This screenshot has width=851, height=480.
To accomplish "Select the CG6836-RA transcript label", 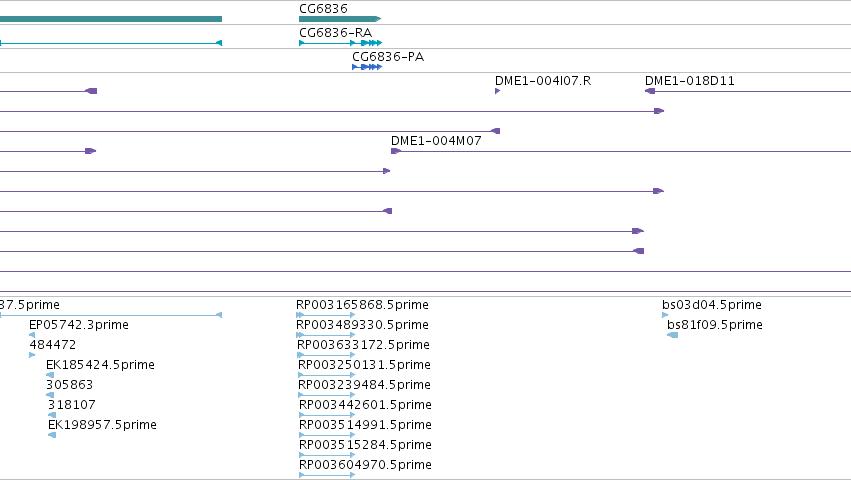I will pos(335,33).
